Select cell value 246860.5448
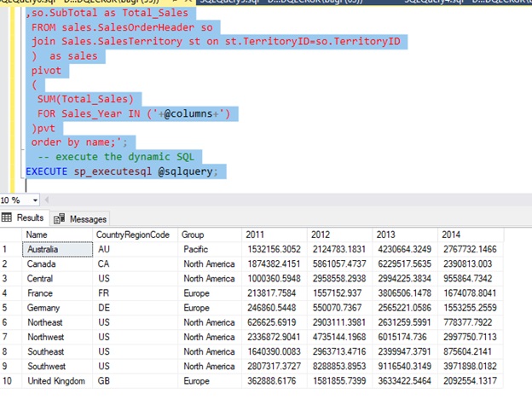This screenshot has height=411, width=532. 275,308
